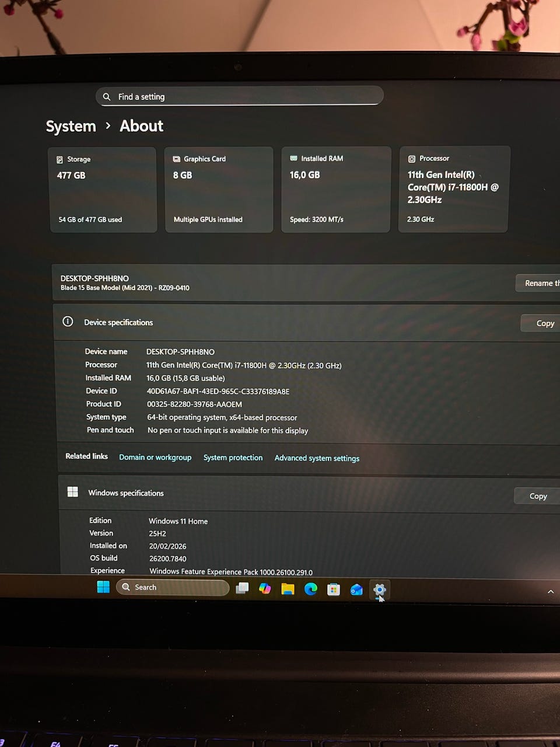Click the 64-bit operating system text
The width and height of the screenshot is (560, 747).
[222, 417]
